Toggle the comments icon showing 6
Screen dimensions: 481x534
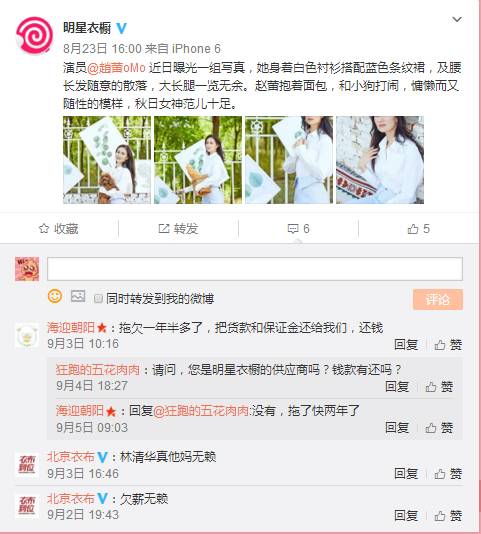pos(298,229)
